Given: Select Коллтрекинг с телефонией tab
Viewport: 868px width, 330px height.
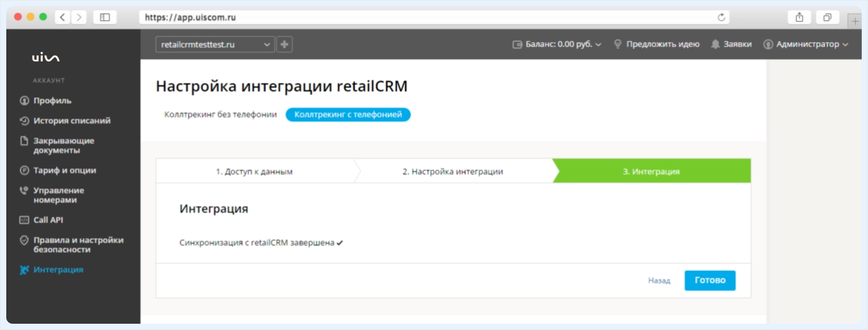Looking at the screenshot, I should (x=348, y=115).
